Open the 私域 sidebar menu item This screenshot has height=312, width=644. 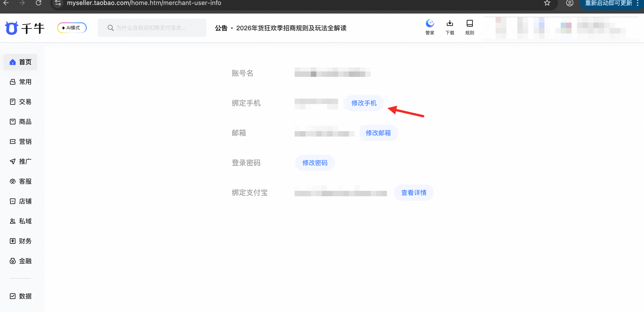[x=21, y=221]
